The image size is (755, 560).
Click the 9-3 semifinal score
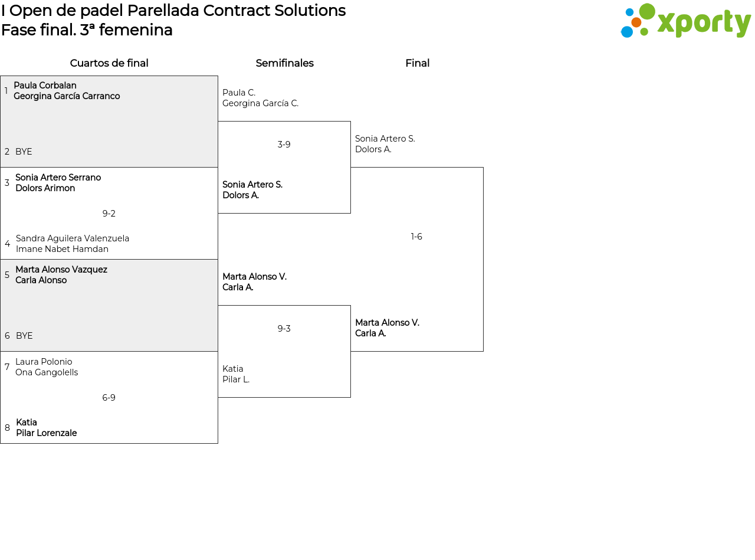tap(284, 329)
